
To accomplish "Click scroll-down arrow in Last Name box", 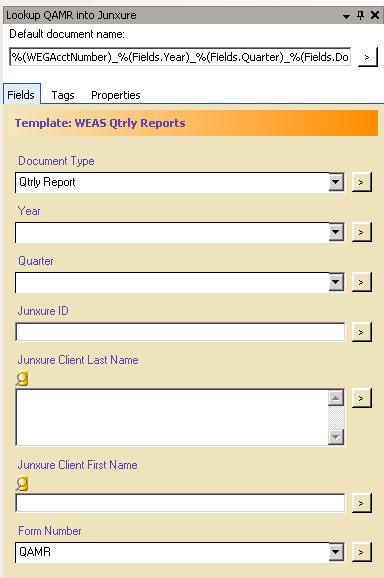I will tap(336, 437).
